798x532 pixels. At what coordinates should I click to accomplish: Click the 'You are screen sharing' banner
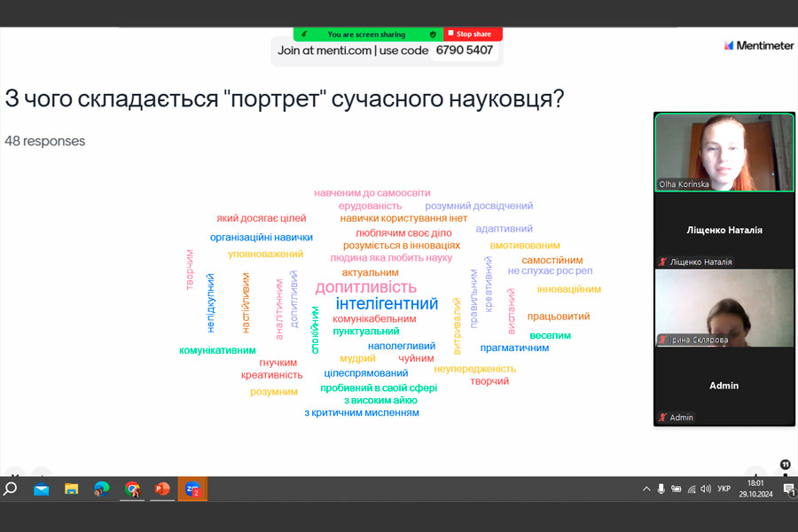[x=366, y=34]
